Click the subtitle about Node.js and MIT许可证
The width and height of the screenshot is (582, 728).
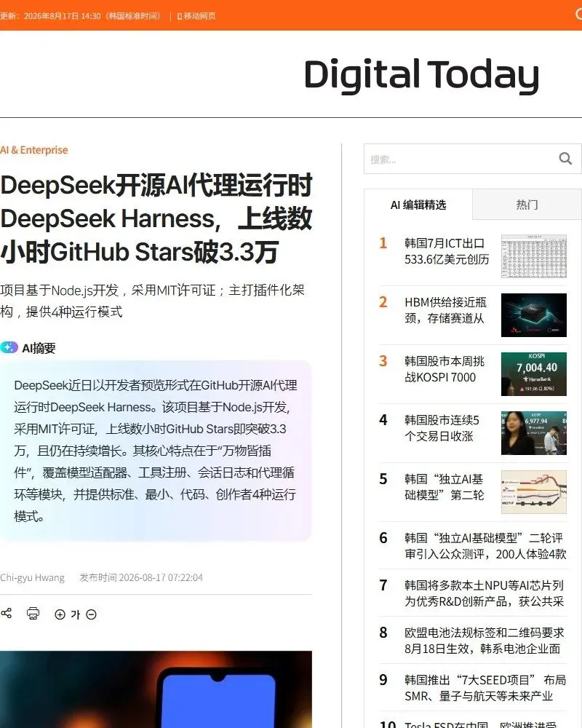coord(152,301)
